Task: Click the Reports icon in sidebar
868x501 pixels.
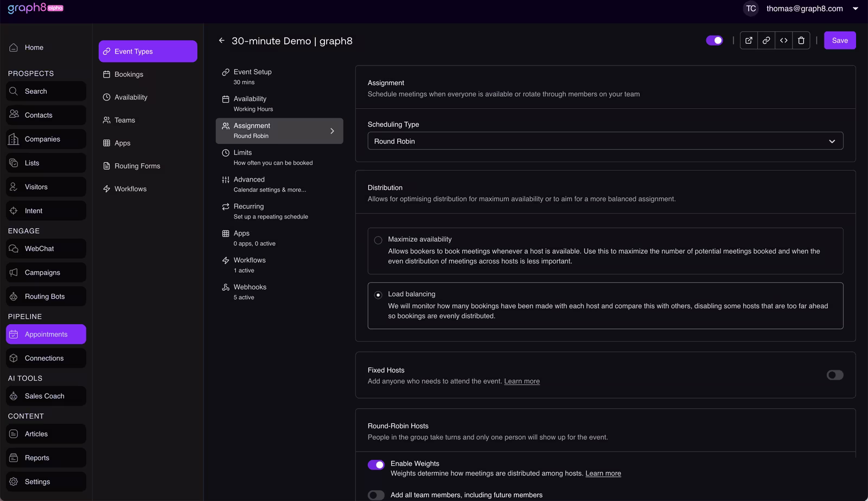Action: coord(14,458)
